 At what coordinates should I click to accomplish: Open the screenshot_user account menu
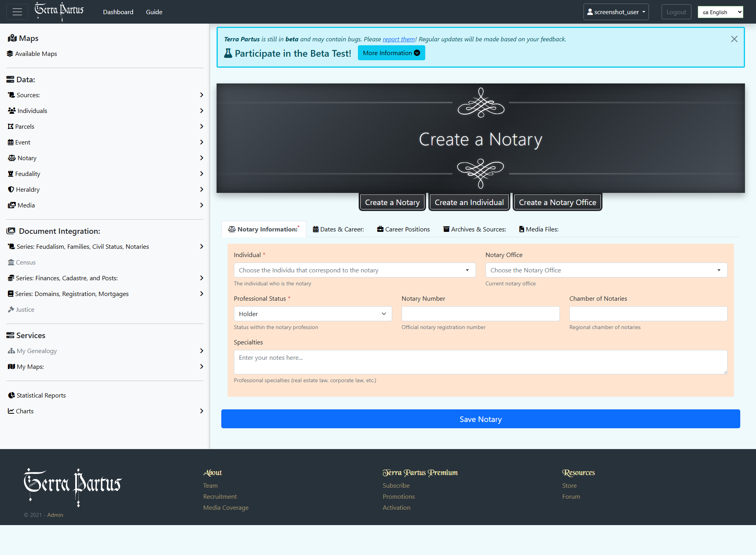pos(616,12)
